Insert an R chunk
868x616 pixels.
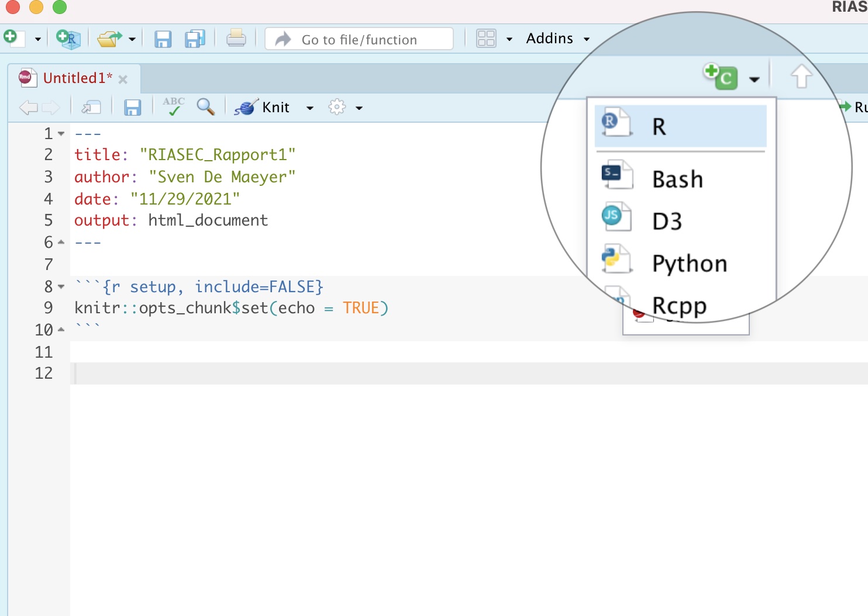point(681,126)
